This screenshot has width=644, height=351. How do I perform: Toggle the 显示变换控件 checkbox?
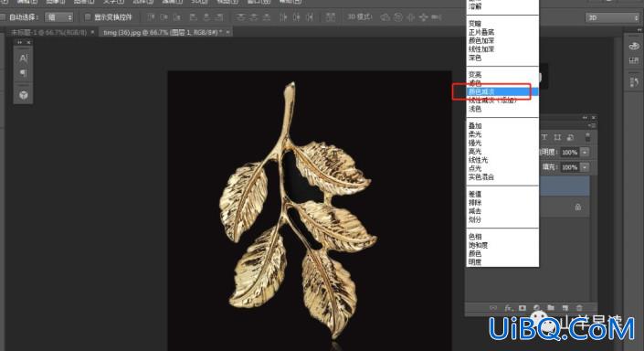click(88, 17)
